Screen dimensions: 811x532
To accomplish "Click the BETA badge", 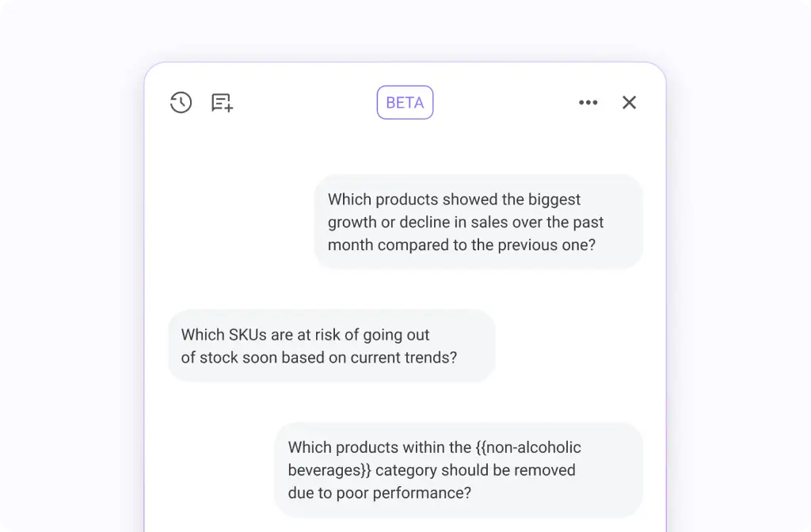I will 405,102.
